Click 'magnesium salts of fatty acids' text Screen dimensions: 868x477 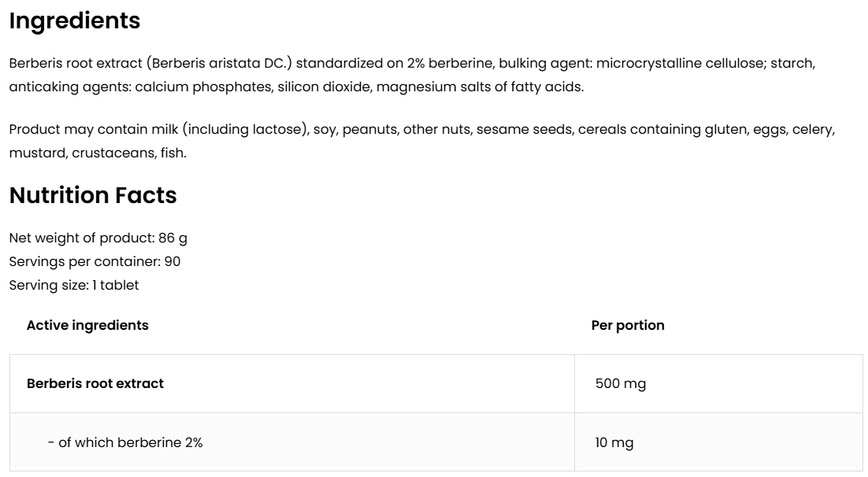(480, 87)
